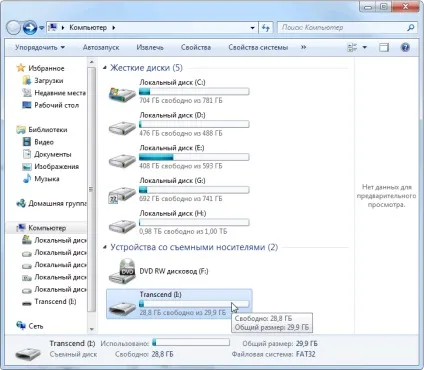Select the DVD RW дисковод (F:) icon
Viewport: 424px width, 370px height.
[x=122, y=271]
